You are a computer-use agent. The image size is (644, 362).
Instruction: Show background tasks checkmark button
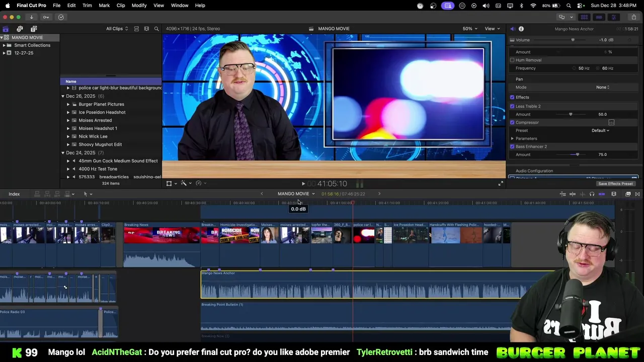(x=61, y=17)
